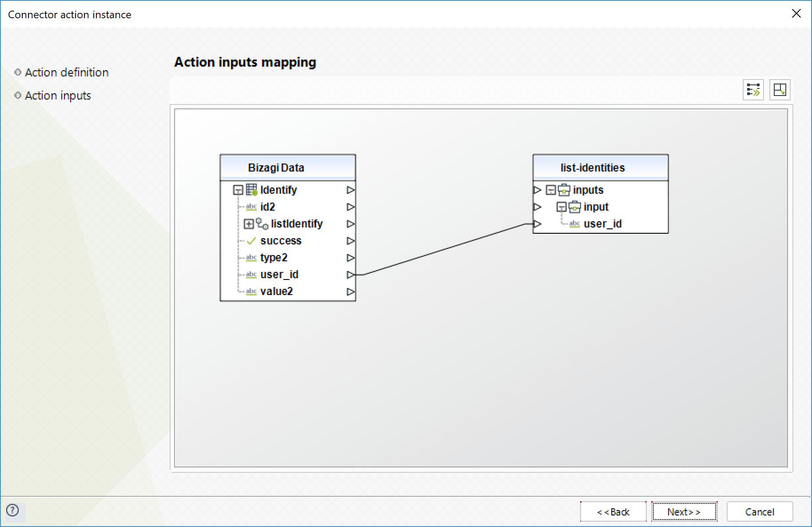812x527 pixels.
Task: Click the list-identities box header
Action: point(601,168)
